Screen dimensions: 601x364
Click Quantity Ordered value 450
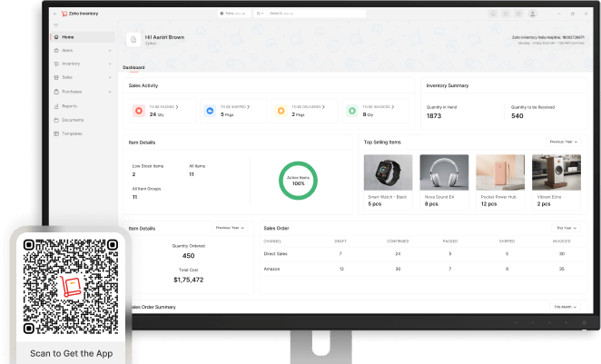coord(188,256)
